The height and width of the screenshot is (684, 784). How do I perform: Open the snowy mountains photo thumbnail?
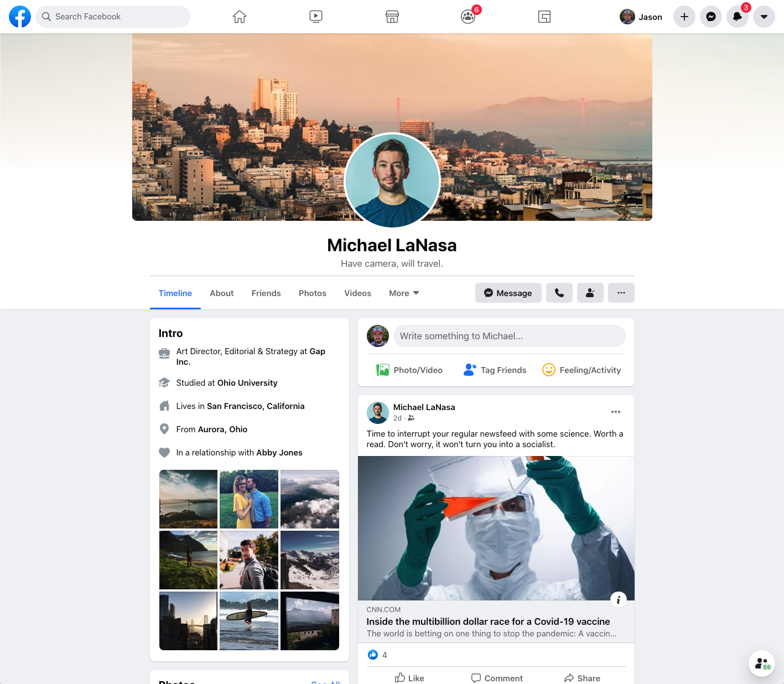pyautogui.click(x=310, y=560)
